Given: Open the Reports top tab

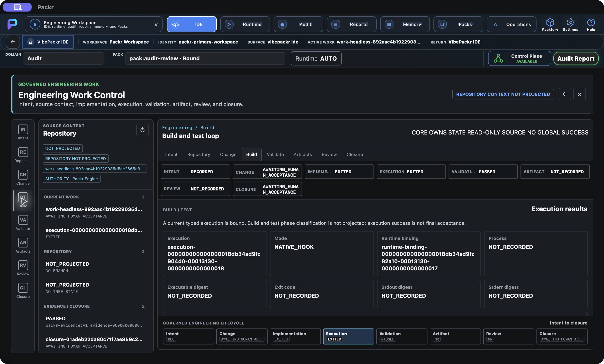Looking at the screenshot, I should click(x=352, y=24).
